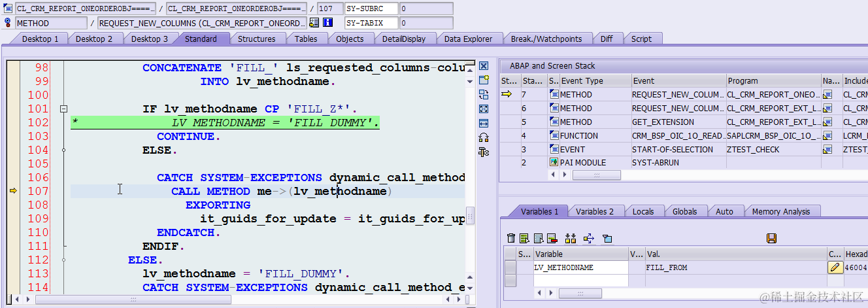Viewport: 868px width, 308px height.
Task: Click the pencil change icon for LV_METHODNAME
Action: (x=835, y=267)
